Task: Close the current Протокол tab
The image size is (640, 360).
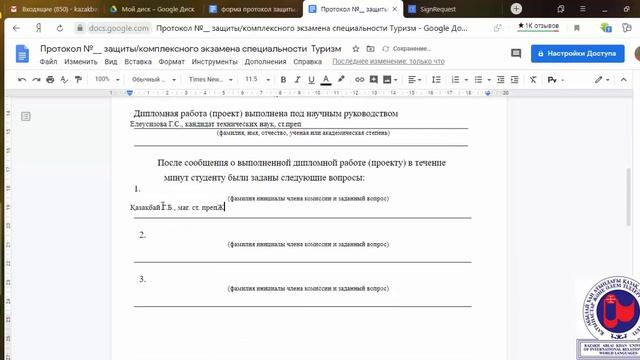Action: pyautogui.click(x=395, y=9)
